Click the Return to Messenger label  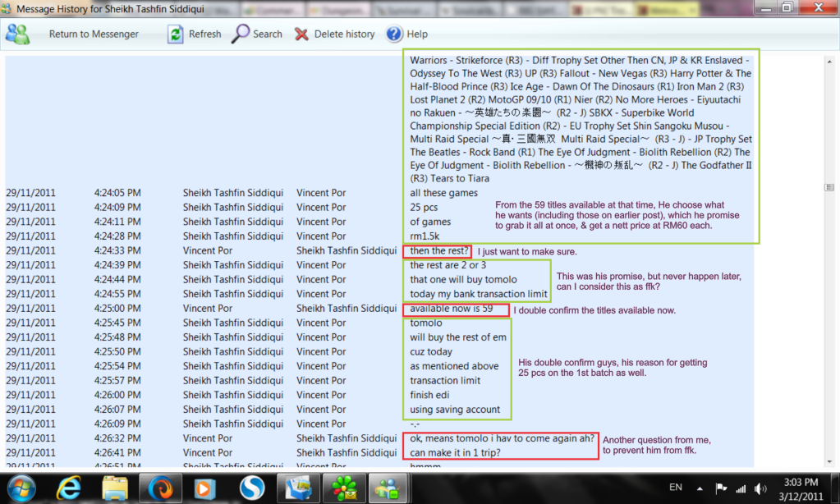(94, 34)
